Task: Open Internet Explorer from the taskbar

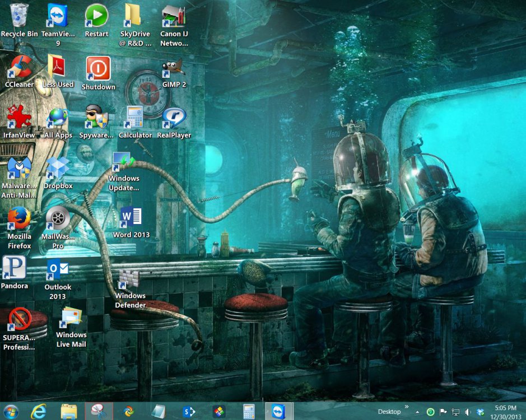Action: [39, 412]
